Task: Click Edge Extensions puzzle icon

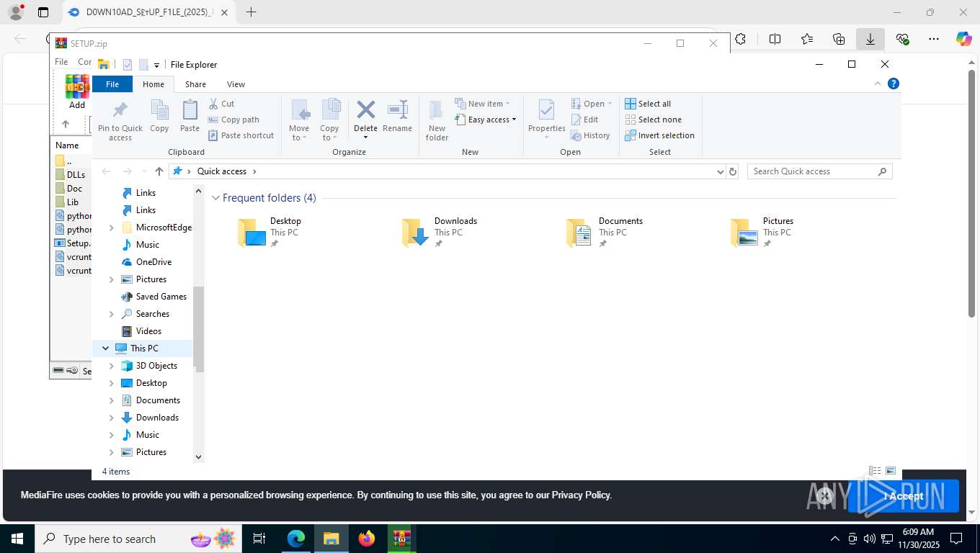Action: coord(740,39)
